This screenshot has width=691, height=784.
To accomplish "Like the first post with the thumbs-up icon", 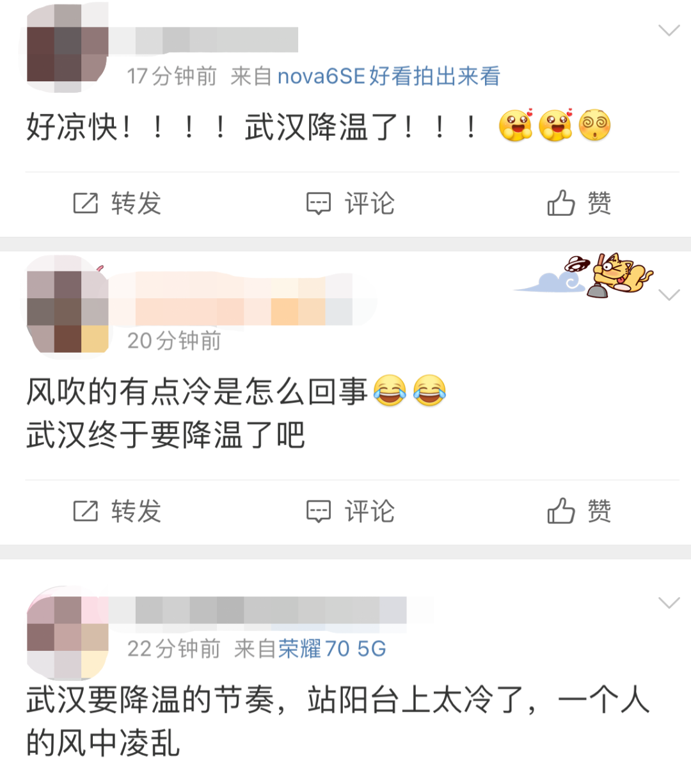I will [561, 203].
